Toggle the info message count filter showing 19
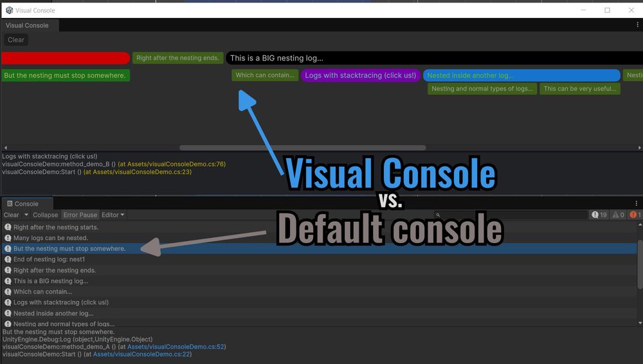The image size is (643, 364). [599, 215]
